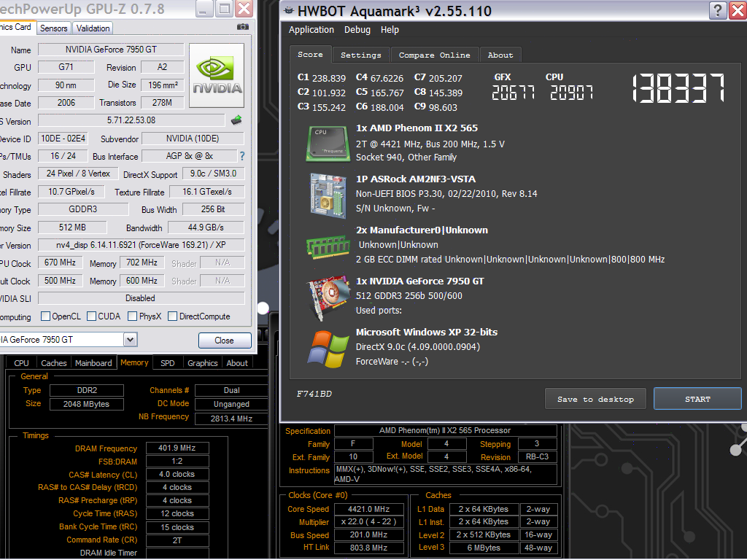
Task: Open the Application menu in Aquamark
Action: (311, 29)
